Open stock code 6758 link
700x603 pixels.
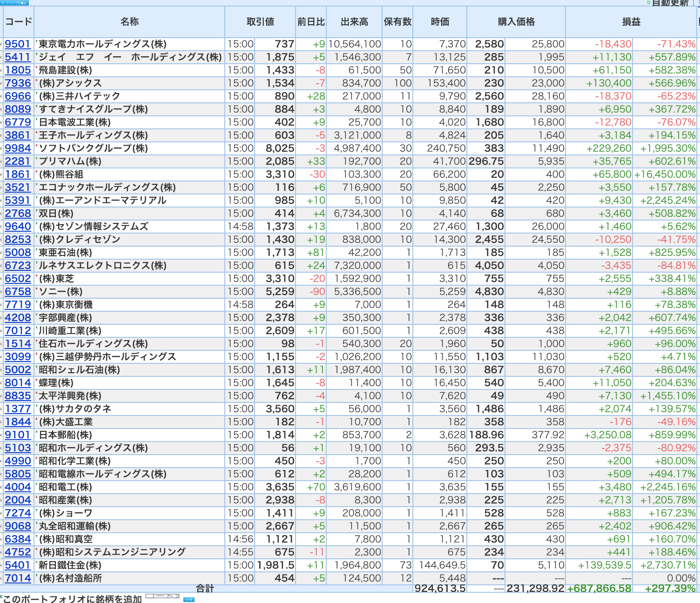pos(18,292)
